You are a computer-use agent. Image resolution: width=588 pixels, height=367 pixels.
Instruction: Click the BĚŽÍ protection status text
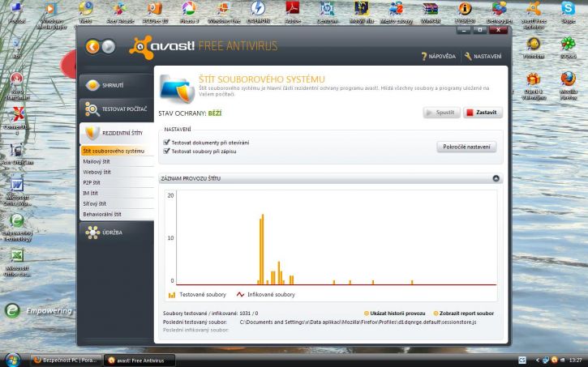(215, 113)
